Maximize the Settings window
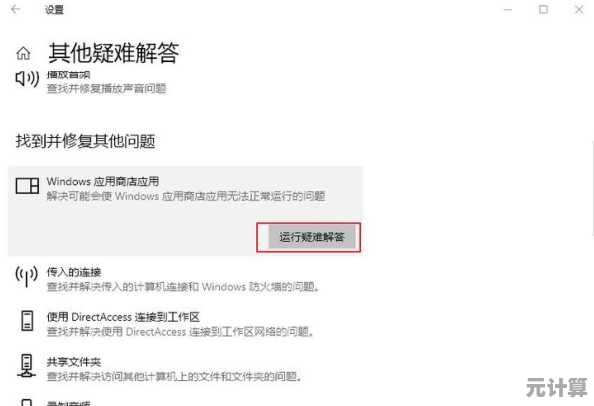The image size is (594, 406). click(543, 9)
